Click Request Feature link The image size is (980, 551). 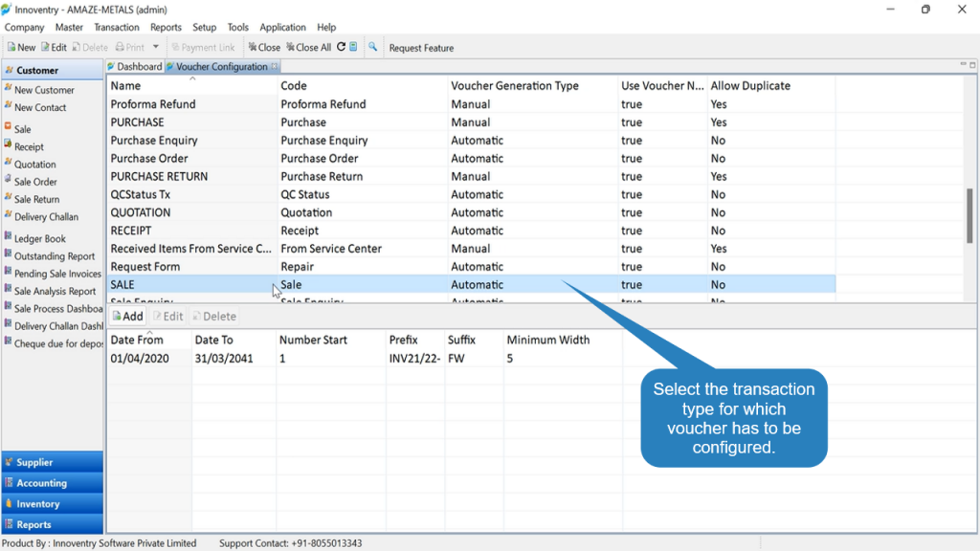(x=421, y=48)
